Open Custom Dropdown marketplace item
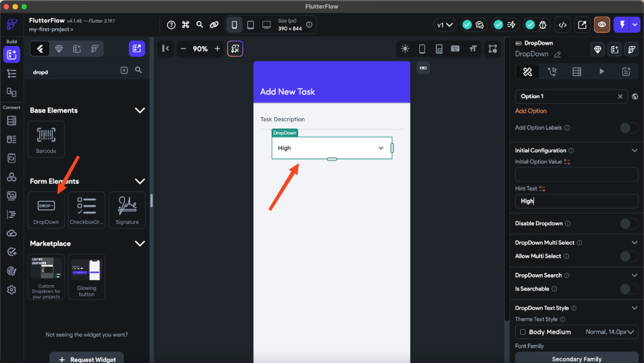 tap(46, 277)
